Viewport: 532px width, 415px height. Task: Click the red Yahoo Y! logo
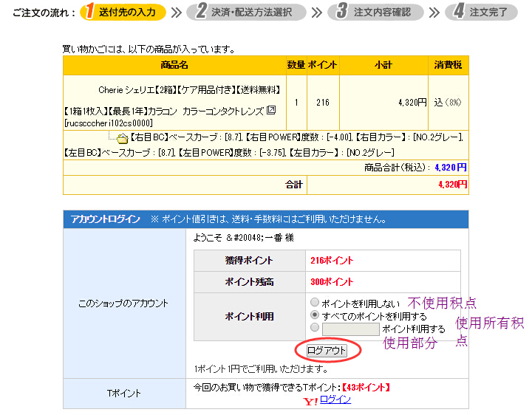tap(310, 402)
